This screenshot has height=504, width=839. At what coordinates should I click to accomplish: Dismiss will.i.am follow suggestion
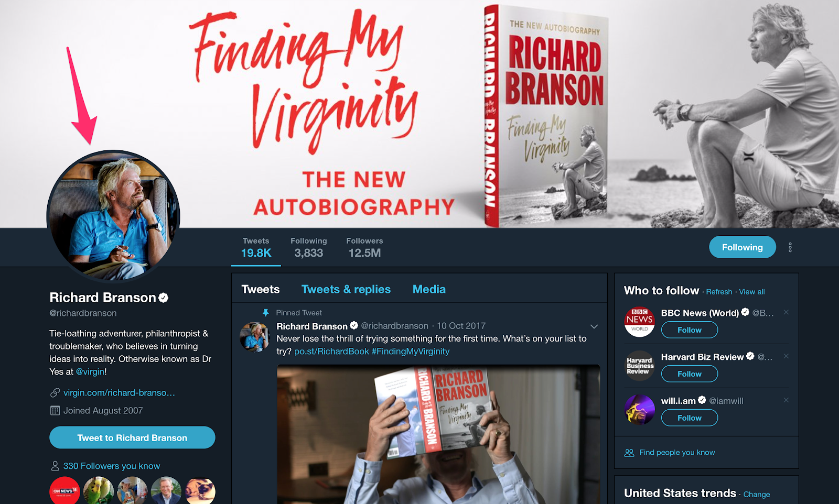[786, 400]
